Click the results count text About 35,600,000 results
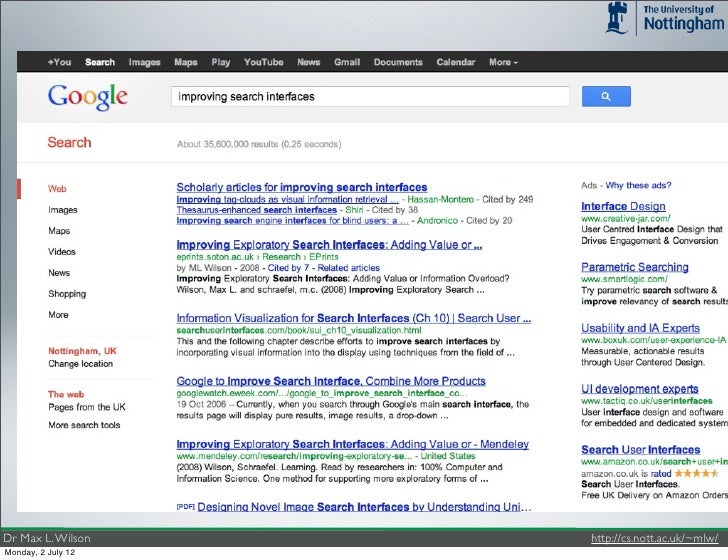The height and width of the screenshot is (560, 728). [x=259, y=144]
